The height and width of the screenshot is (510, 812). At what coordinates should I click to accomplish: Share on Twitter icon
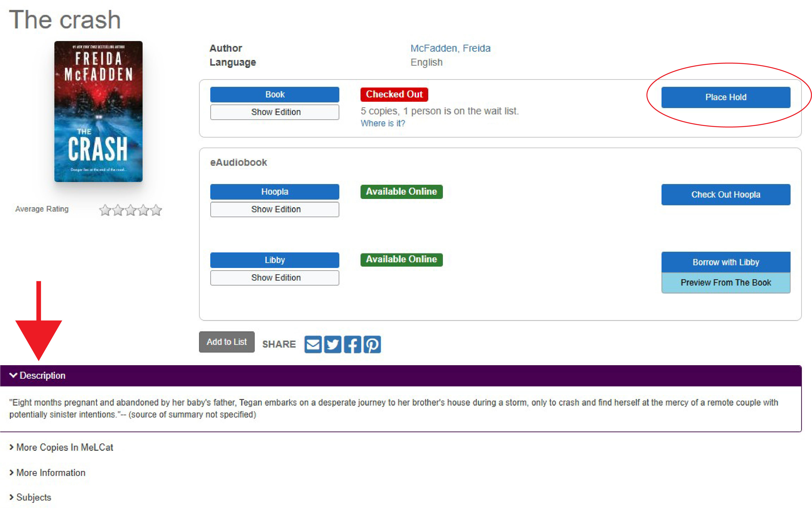333,344
